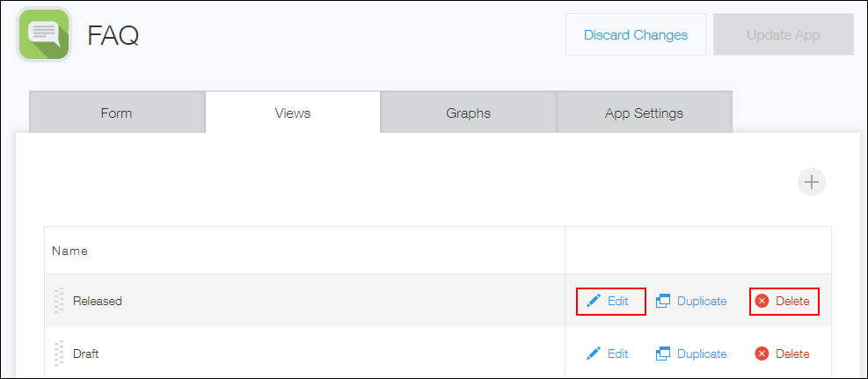Go to the App Settings tab

click(644, 113)
